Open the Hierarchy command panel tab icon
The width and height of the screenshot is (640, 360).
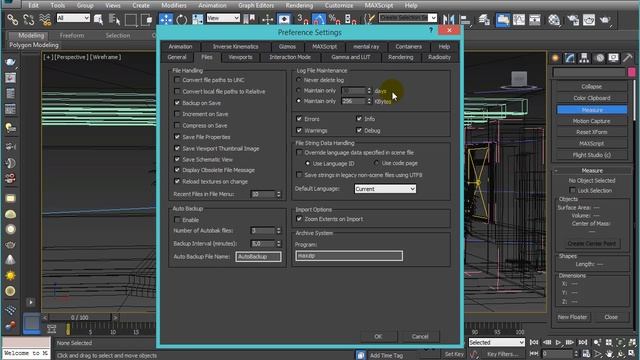click(584, 58)
